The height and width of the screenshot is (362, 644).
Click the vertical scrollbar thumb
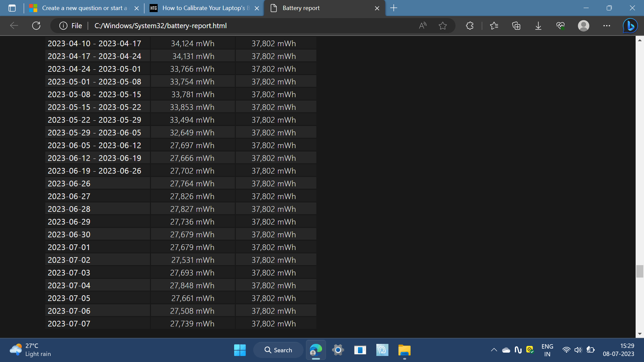coord(640,271)
